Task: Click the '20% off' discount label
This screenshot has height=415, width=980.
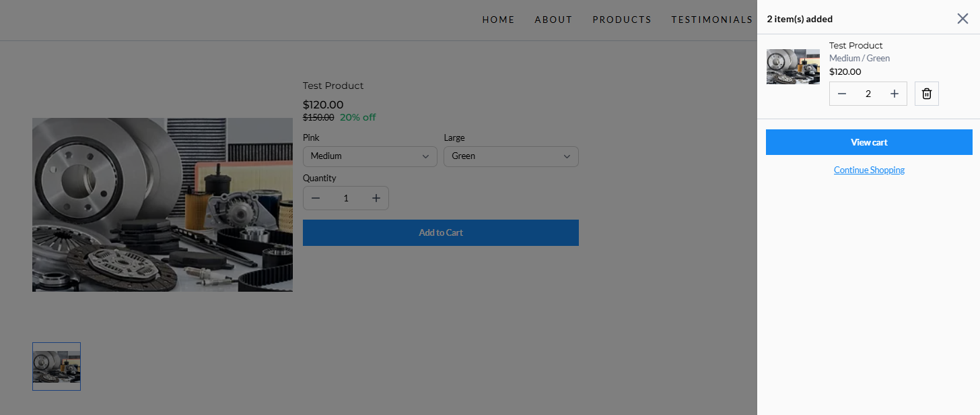Action: point(358,117)
